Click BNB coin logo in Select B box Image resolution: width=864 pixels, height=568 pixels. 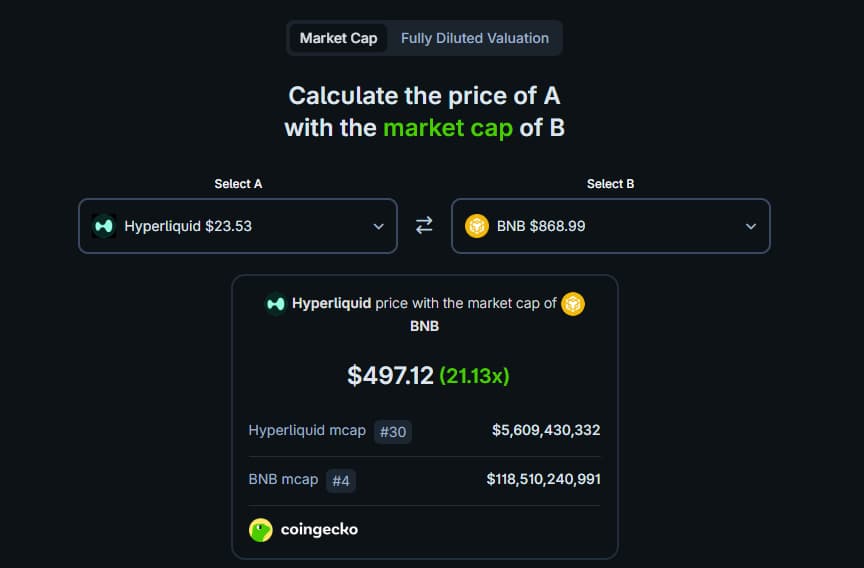tap(477, 226)
